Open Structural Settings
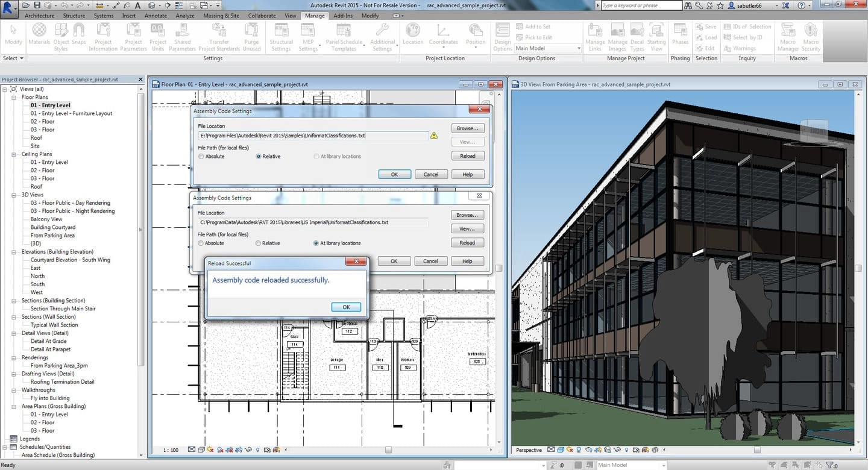 point(281,36)
